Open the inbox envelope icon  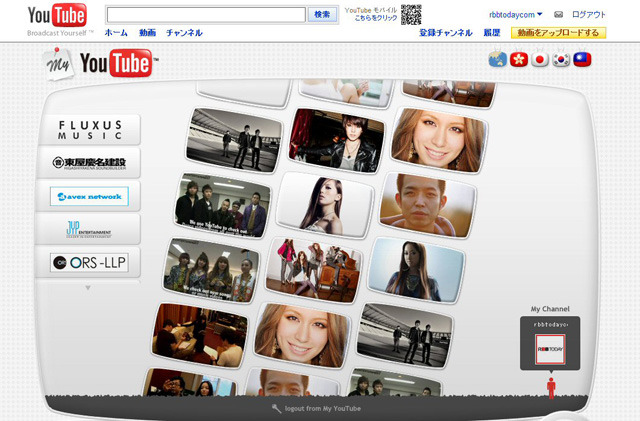click(x=558, y=15)
